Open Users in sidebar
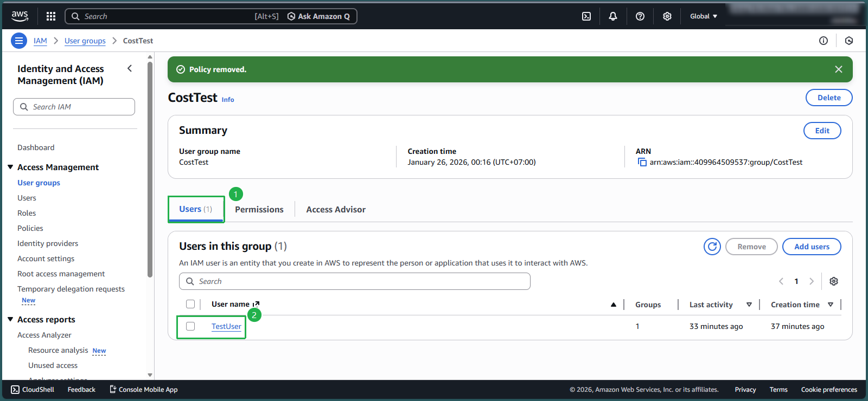 (x=27, y=198)
